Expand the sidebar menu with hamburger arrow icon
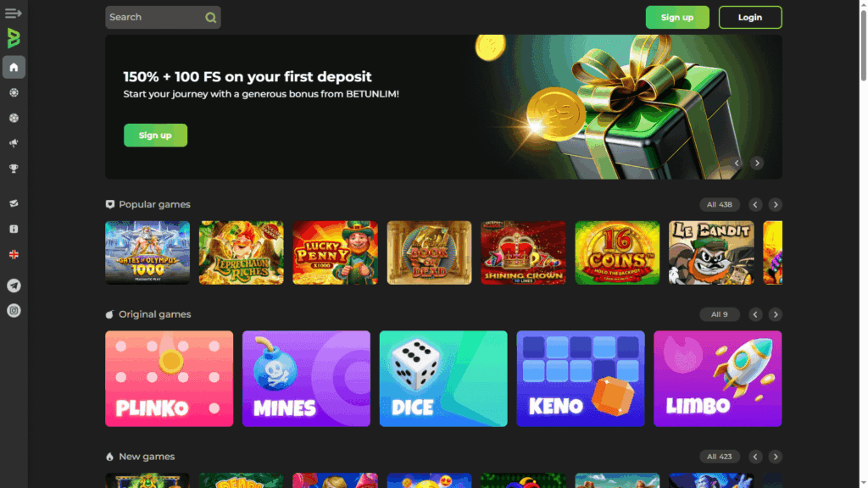 [x=14, y=14]
